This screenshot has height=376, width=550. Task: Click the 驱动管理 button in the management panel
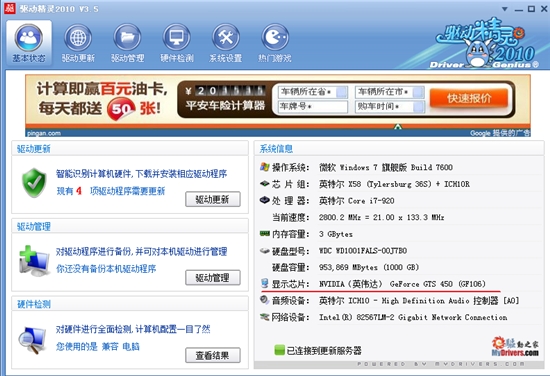click(x=213, y=278)
